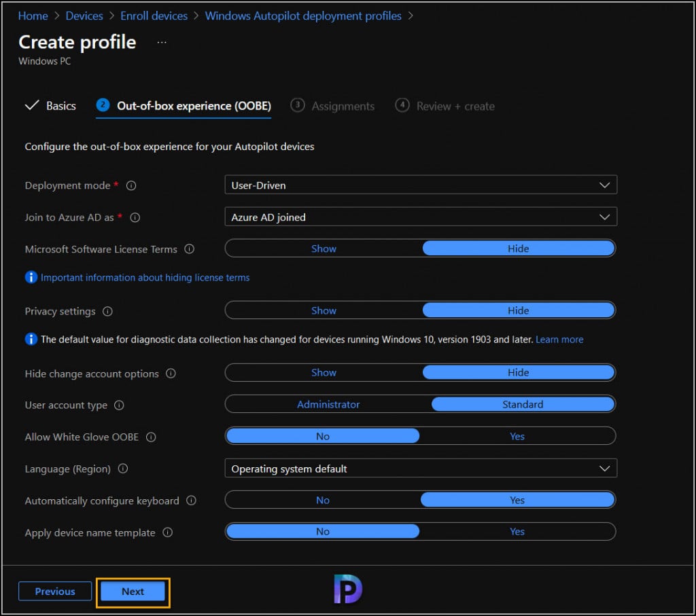This screenshot has height=616, width=696.
Task: Open the ellipsis menu next to Create profile
Action: [x=162, y=43]
